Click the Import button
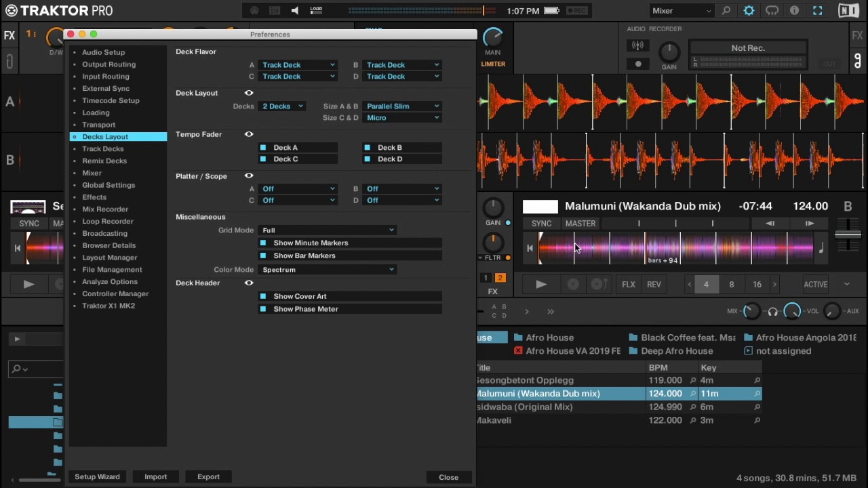The image size is (868, 488). click(155, 477)
